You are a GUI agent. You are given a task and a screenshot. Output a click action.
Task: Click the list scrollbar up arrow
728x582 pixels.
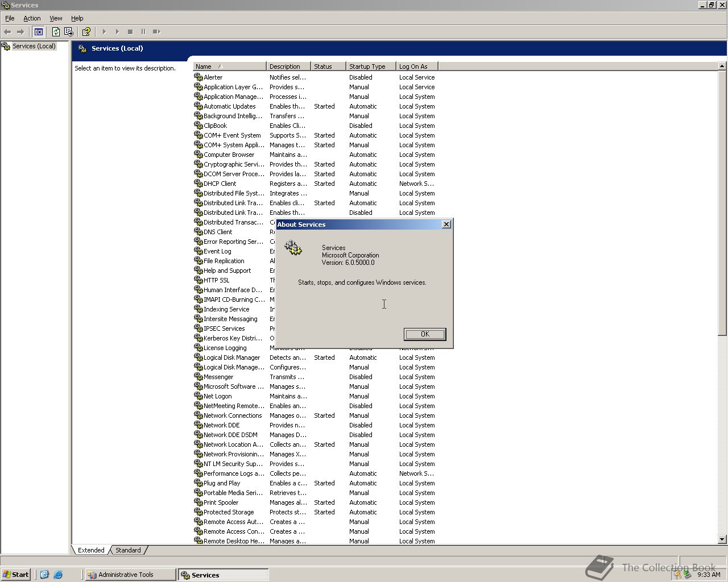click(x=722, y=66)
